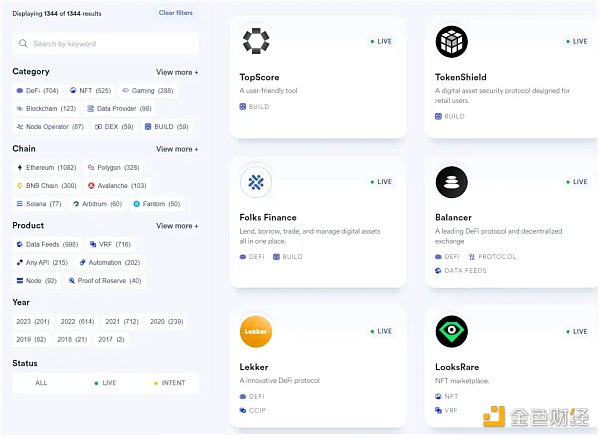Screen dimensions: 600x438
Task: Open the TokenShield project title
Action: pos(461,77)
